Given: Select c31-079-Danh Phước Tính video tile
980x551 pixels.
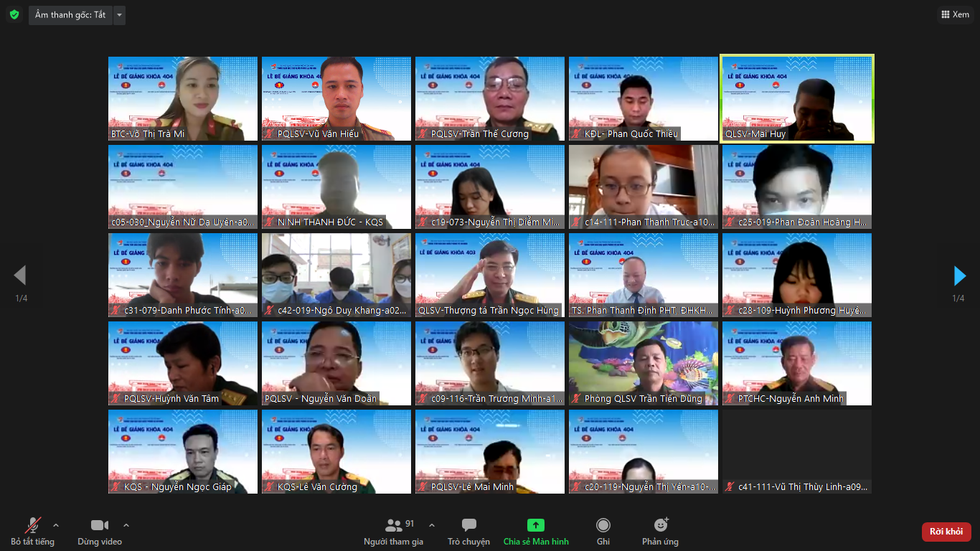Looking at the screenshot, I should click(183, 275).
